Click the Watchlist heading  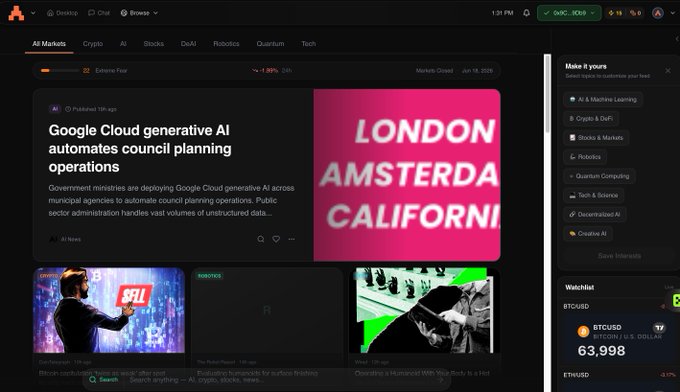pos(579,287)
